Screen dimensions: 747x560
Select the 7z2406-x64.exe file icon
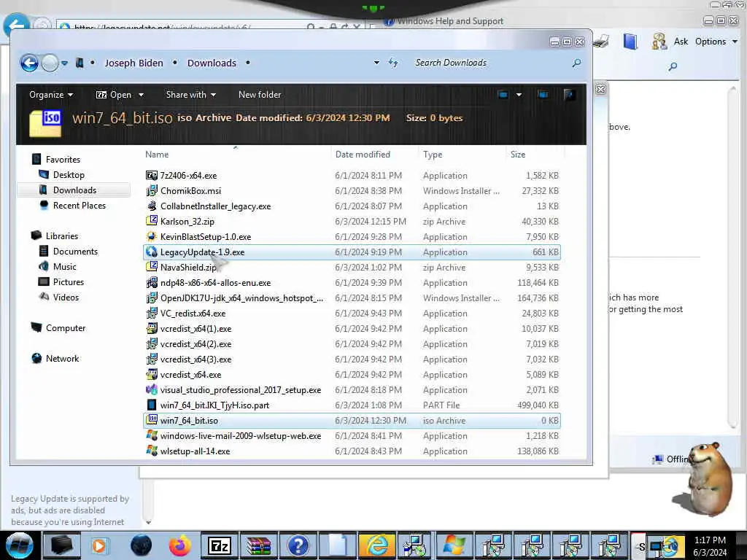point(152,175)
